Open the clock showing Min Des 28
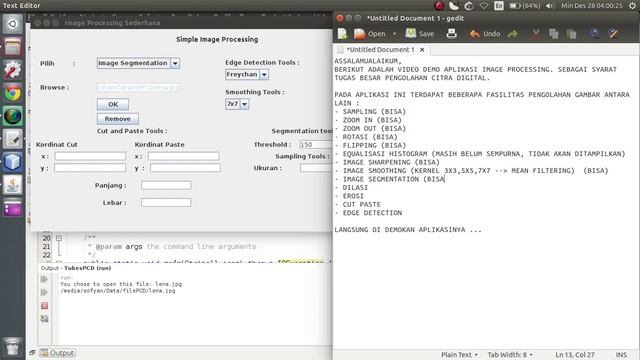This screenshot has width=640, height=360. (591, 6)
